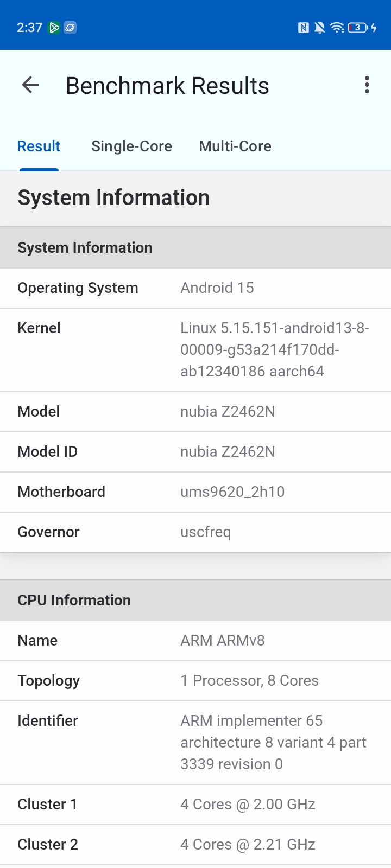The width and height of the screenshot is (391, 868).
Task: Tap the status bar clock showing 2:37
Action: (29, 28)
